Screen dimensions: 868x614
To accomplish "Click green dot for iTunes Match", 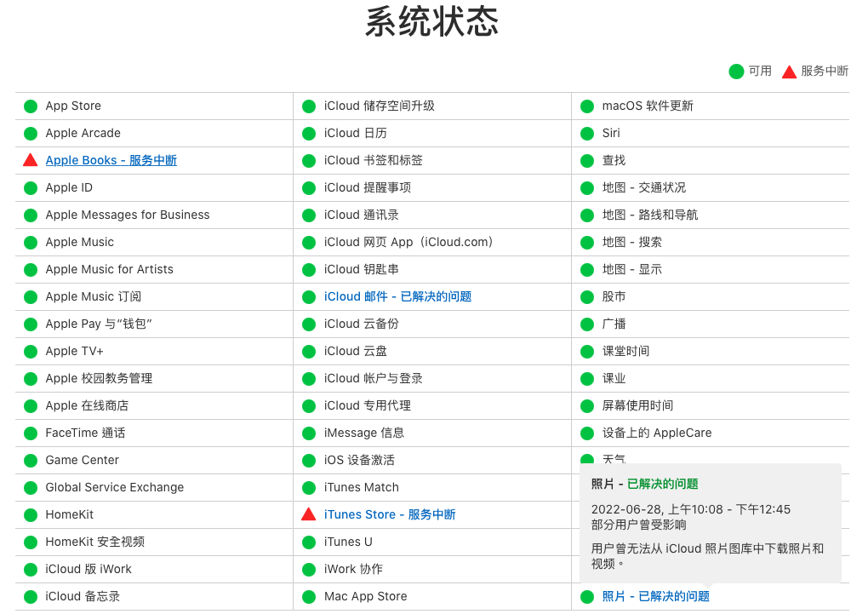I will pyautogui.click(x=309, y=488).
